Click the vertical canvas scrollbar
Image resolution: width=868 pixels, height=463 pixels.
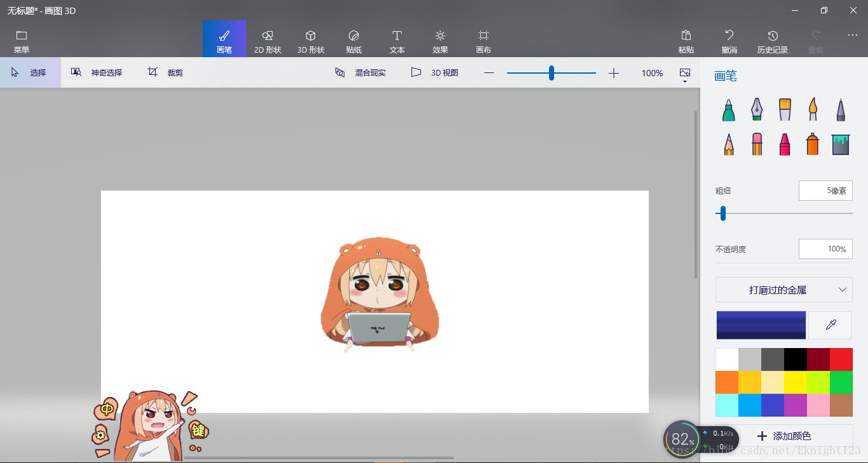point(696,194)
